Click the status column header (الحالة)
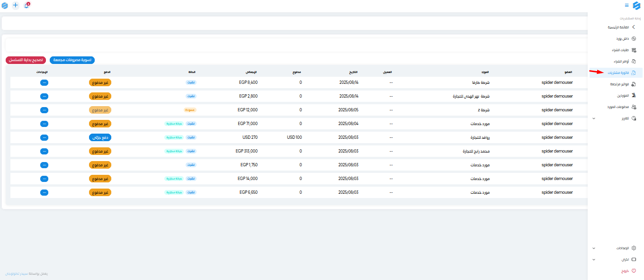 tap(192, 72)
